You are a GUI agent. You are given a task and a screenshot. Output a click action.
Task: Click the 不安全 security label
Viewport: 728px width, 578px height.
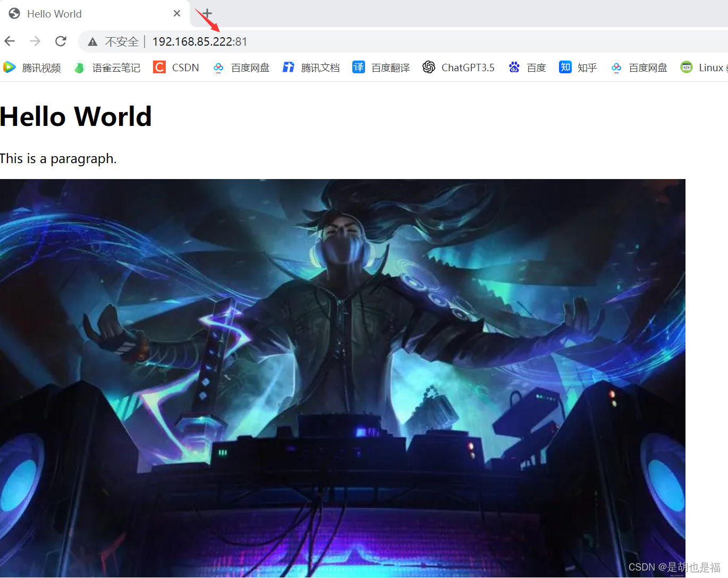coord(122,41)
